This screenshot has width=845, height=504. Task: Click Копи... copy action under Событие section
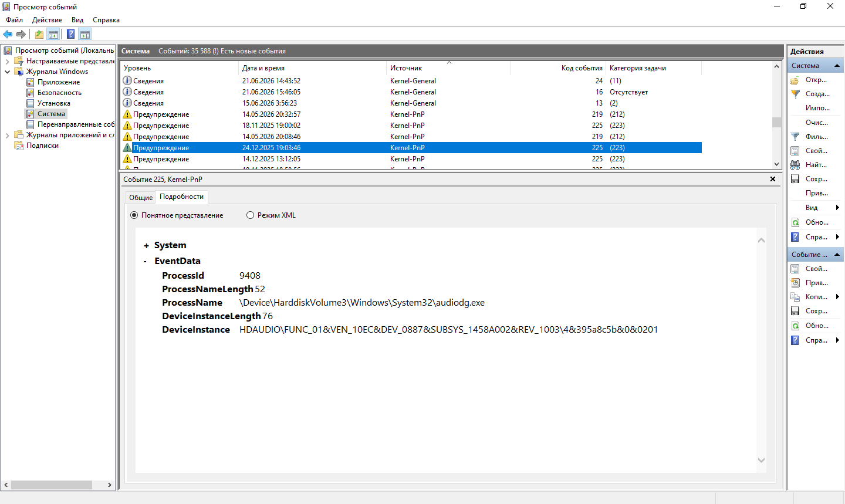tap(816, 297)
